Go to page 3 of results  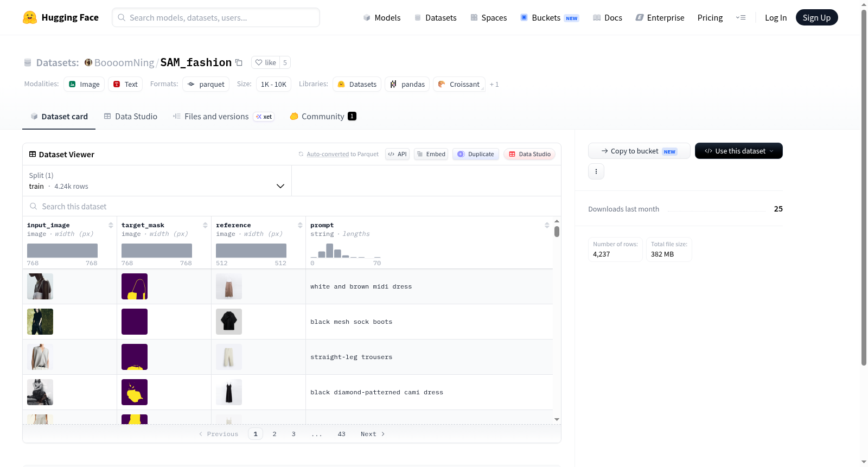tap(293, 434)
